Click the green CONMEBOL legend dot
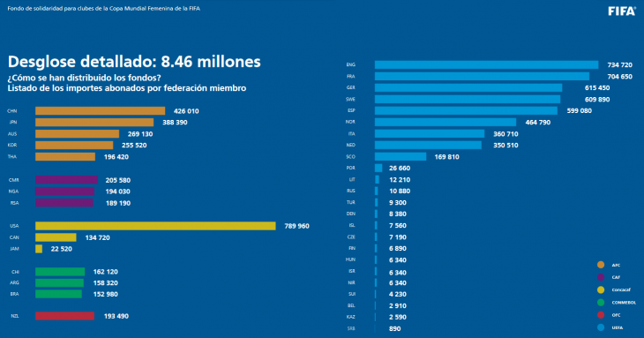The height and width of the screenshot is (338, 644). click(x=601, y=303)
